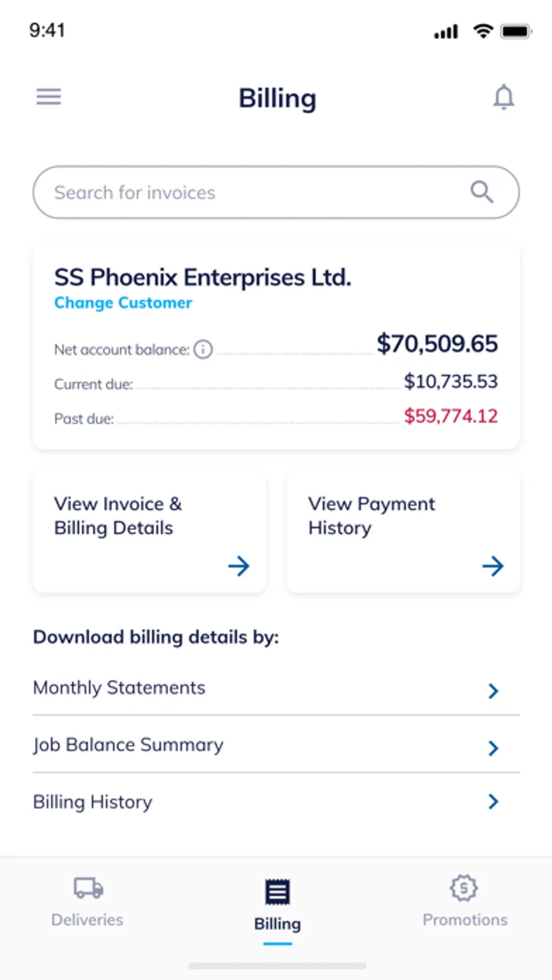Select Monthly Statements row text
552x980 pixels.
(119, 688)
